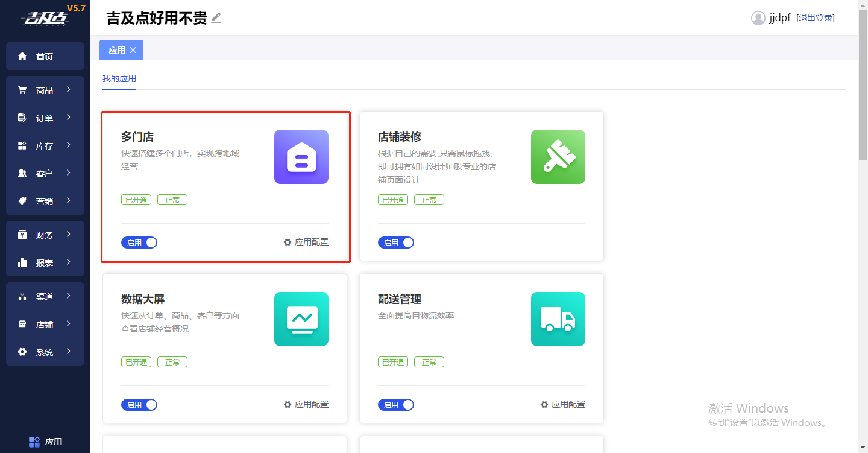Click the 报表 bar chart icon
868x453 pixels.
tap(22, 262)
